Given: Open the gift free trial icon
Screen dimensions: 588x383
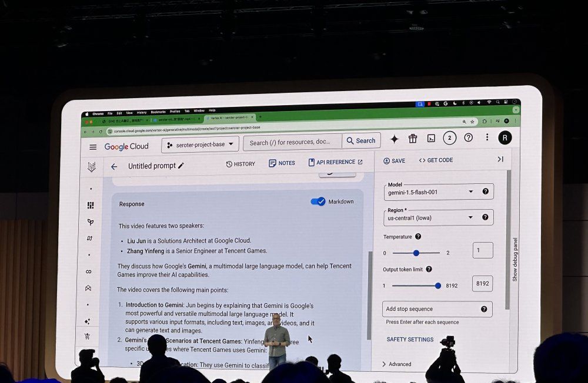Looking at the screenshot, I should tap(413, 139).
